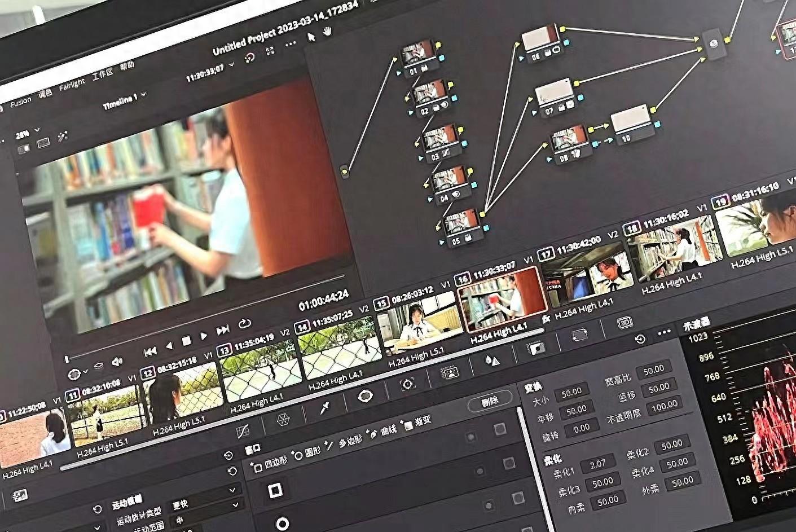The image size is (796, 532).
Task: Open the 3D stereoscopic palette icon
Action: coord(625,322)
